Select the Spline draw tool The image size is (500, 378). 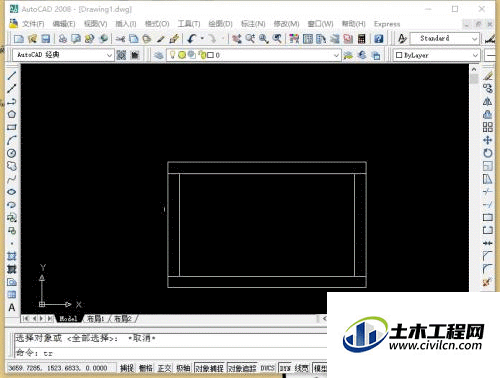(12, 179)
